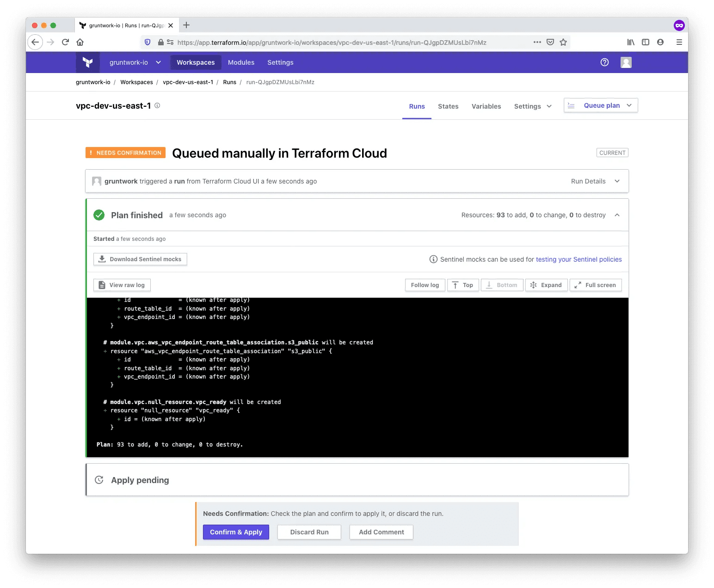Click the run-QJgpDZMUsLbi7nMz breadcrumb text
This screenshot has width=714, height=588.
click(280, 82)
